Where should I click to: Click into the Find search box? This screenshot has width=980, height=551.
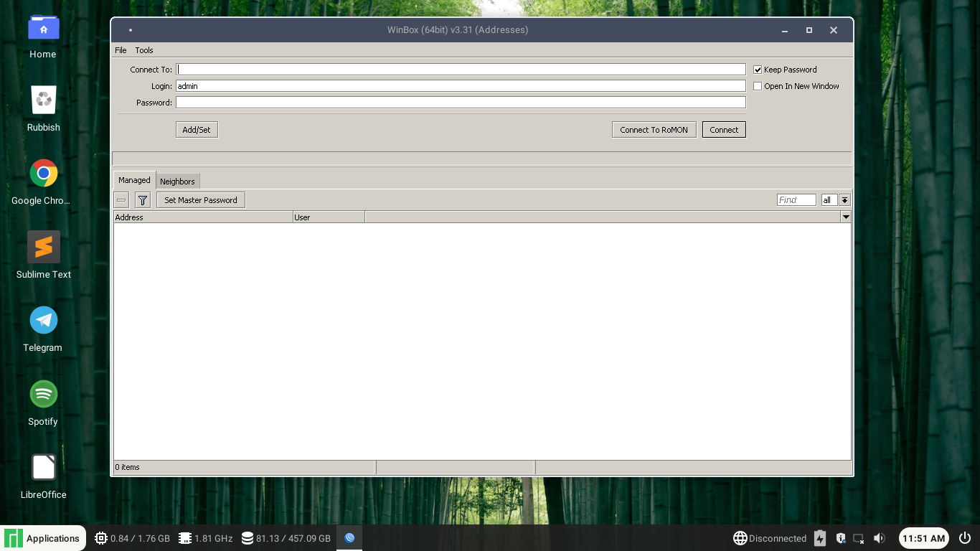(796, 200)
